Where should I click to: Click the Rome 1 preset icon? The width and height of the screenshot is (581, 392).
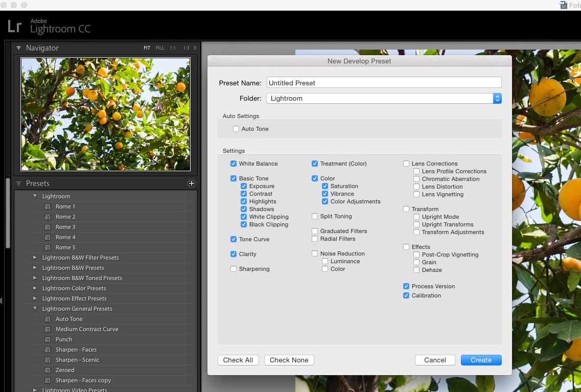point(48,206)
